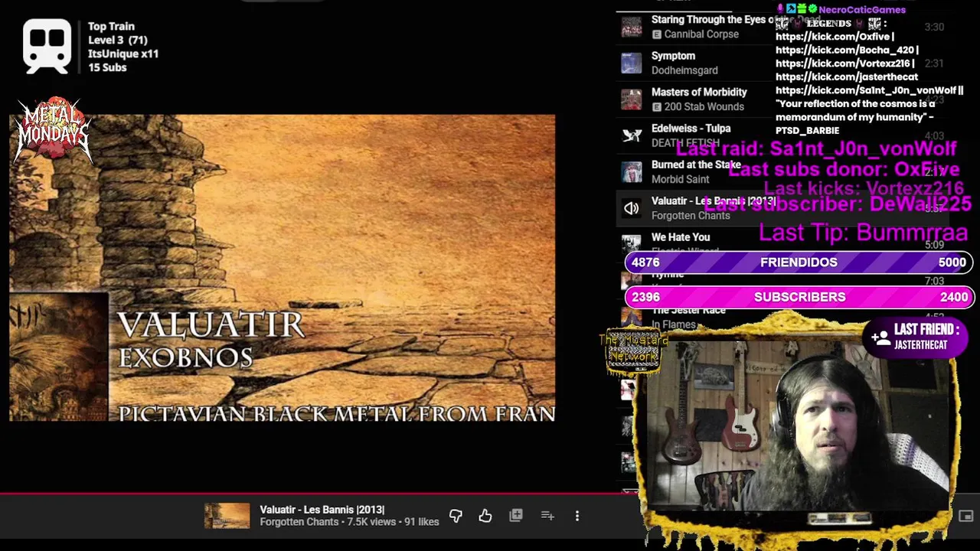Like the current song with thumbs up
This screenshot has height=551, width=980.
tap(485, 517)
